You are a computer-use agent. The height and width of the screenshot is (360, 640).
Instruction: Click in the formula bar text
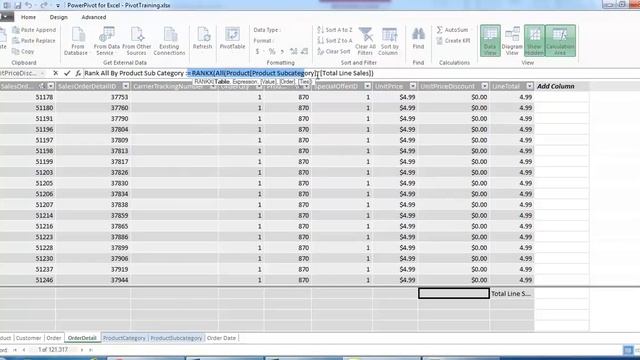point(229,73)
